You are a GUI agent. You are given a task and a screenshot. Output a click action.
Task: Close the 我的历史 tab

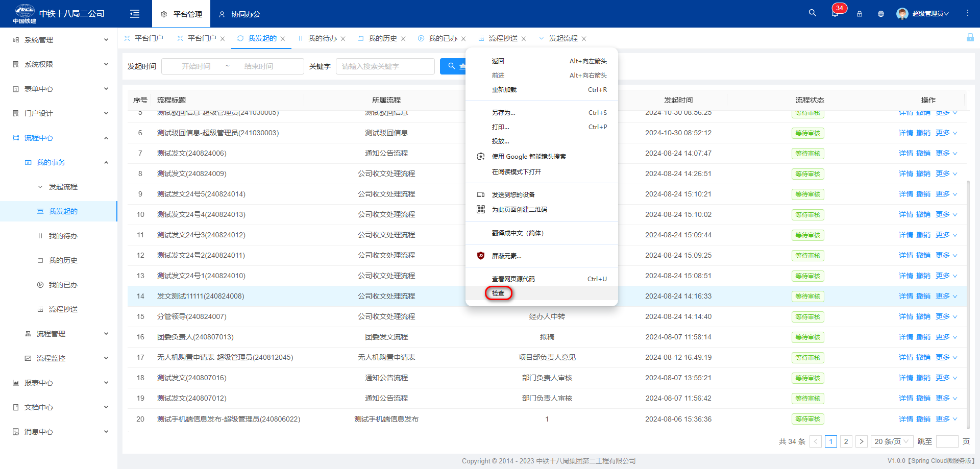tap(403, 39)
